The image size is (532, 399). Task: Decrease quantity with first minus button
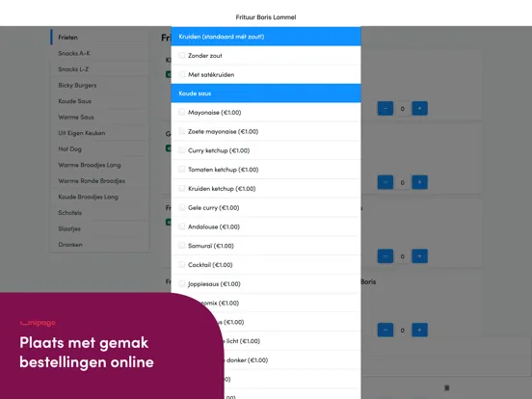pos(386,109)
